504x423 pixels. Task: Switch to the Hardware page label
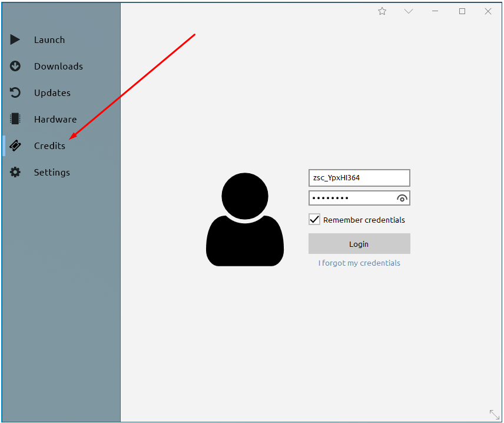tap(55, 120)
